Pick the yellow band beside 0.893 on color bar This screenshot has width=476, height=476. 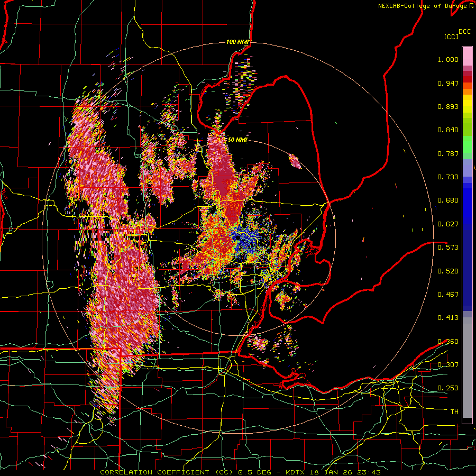click(x=467, y=106)
